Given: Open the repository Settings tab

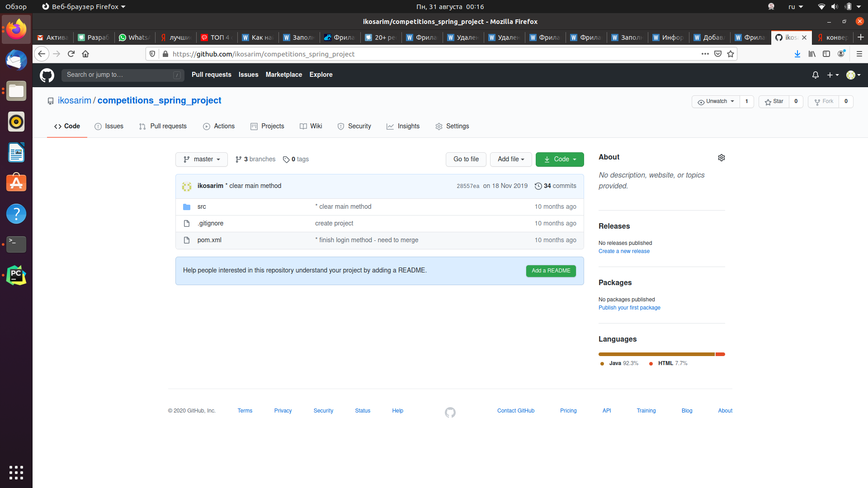Looking at the screenshot, I should [x=452, y=126].
